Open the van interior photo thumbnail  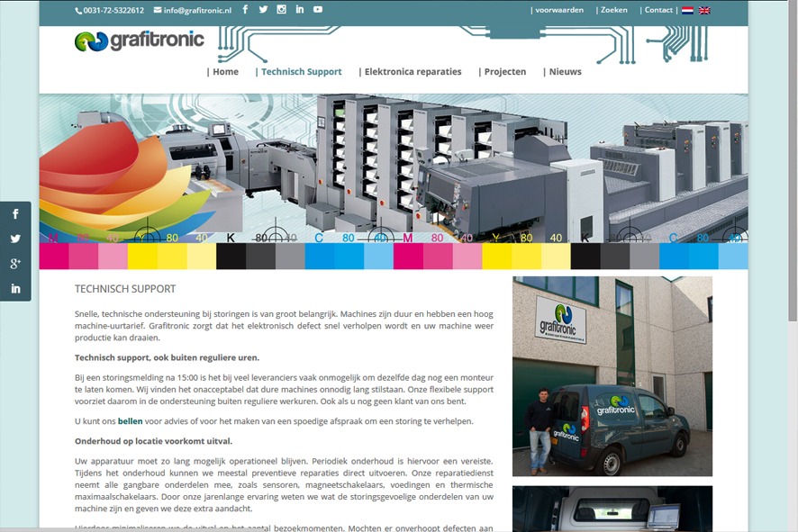[612, 509]
